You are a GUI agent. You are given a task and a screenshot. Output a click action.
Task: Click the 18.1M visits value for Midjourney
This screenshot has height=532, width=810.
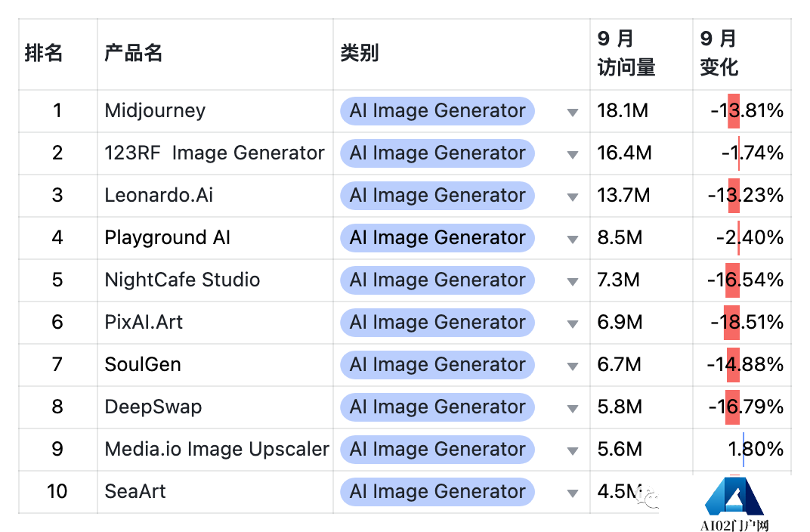623,110
